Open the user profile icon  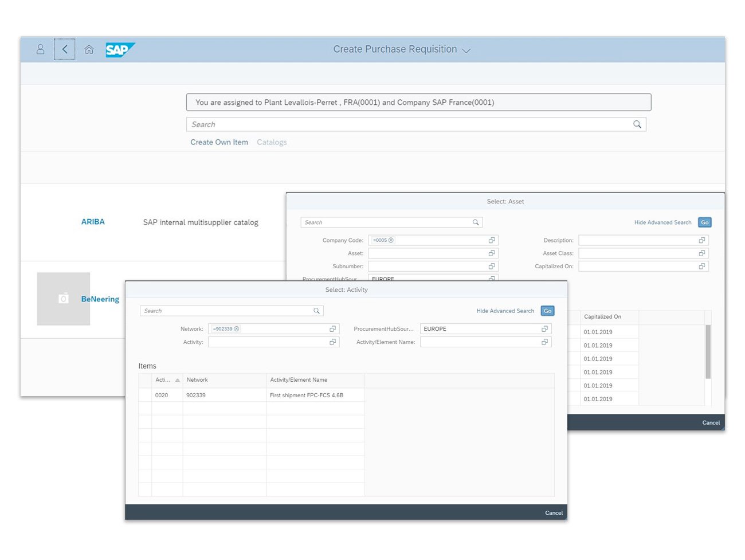pyautogui.click(x=40, y=49)
